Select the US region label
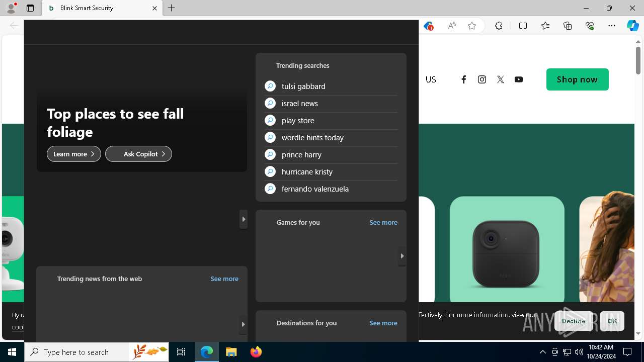The image size is (644, 362). tap(431, 79)
